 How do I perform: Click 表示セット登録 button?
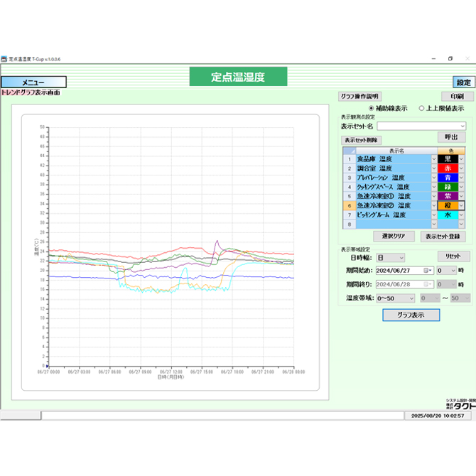tap(443, 236)
